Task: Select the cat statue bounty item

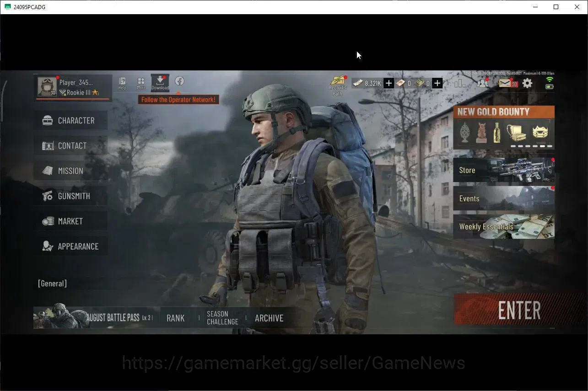Action: pos(481,133)
